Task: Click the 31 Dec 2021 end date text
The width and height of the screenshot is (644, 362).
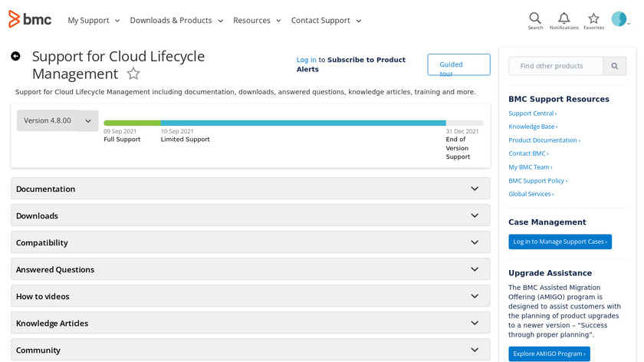Action: tap(462, 131)
